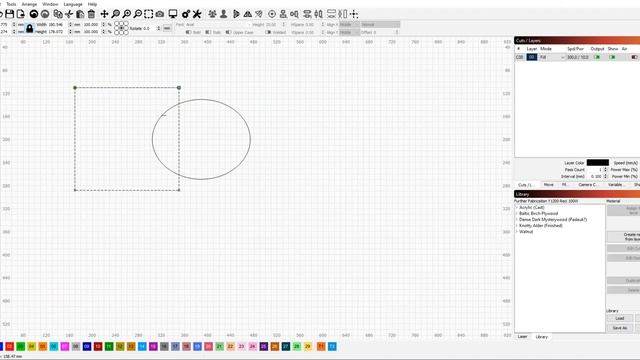Viewport: 640px width, 360px height.
Task: Select the center anchor point radio button
Action: (x=121, y=28)
